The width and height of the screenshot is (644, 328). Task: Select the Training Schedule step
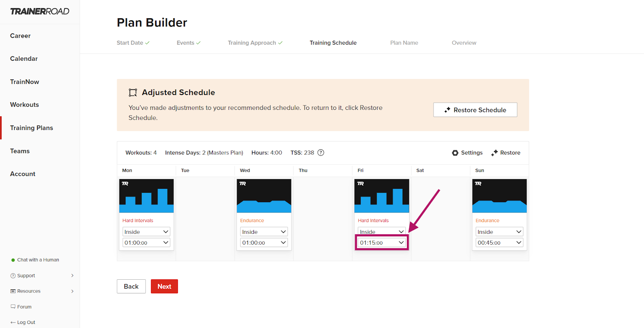coord(333,43)
